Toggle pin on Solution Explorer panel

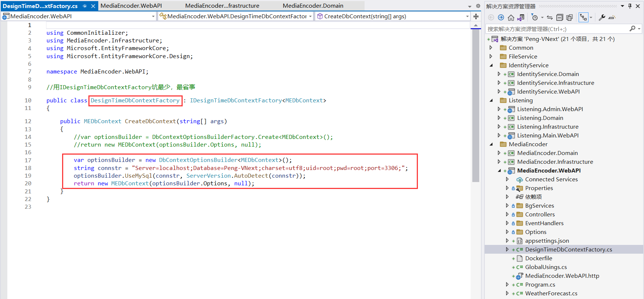[630, 6]
